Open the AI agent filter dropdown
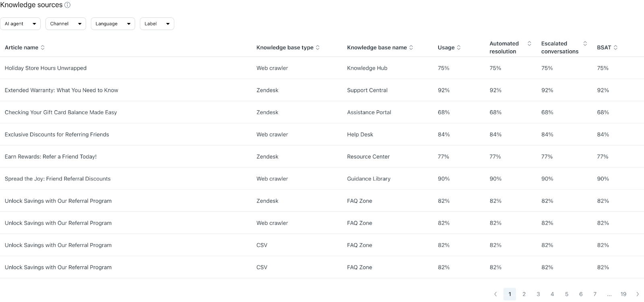 pyautogui.click(x=20, y=24)
